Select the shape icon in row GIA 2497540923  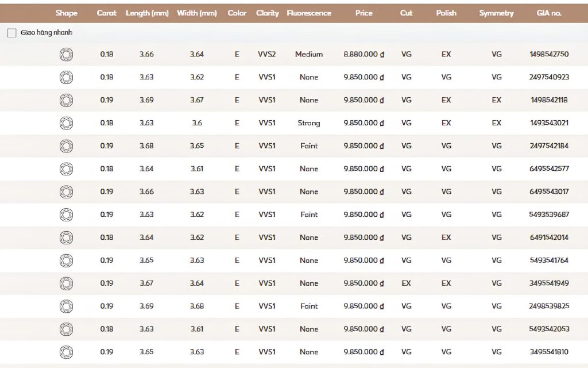click(x=67, y=78)
